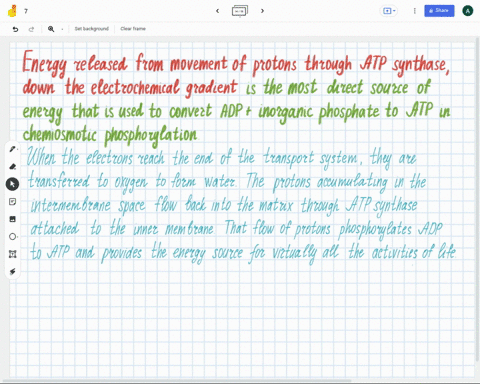
Task: Open the three-dot more options menu
Action: [x=415, y=11]
